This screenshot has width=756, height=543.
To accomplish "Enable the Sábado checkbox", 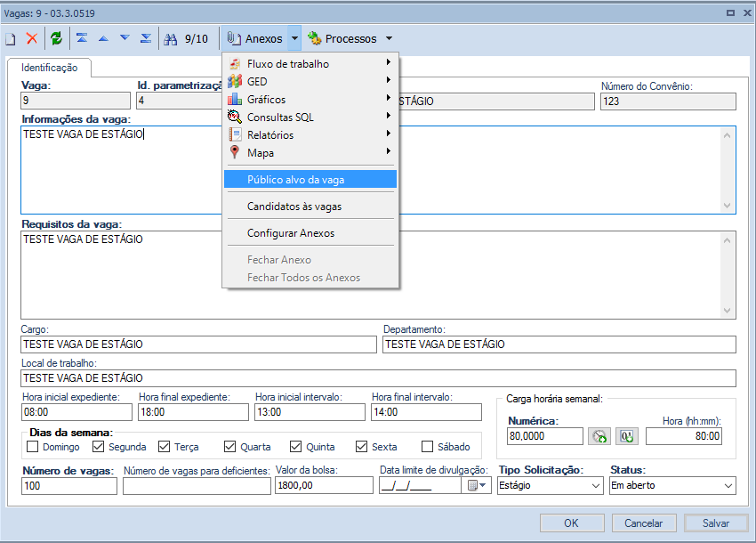I will (427, 447).
